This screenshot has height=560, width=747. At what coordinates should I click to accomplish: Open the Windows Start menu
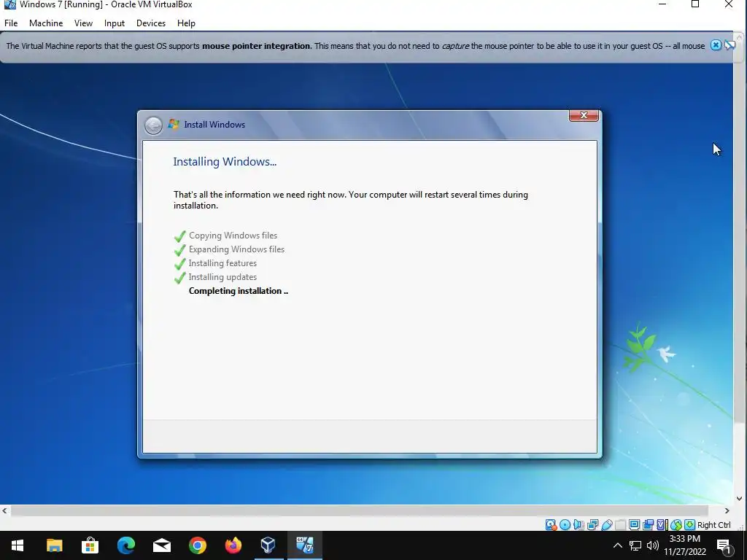[18, 545]
